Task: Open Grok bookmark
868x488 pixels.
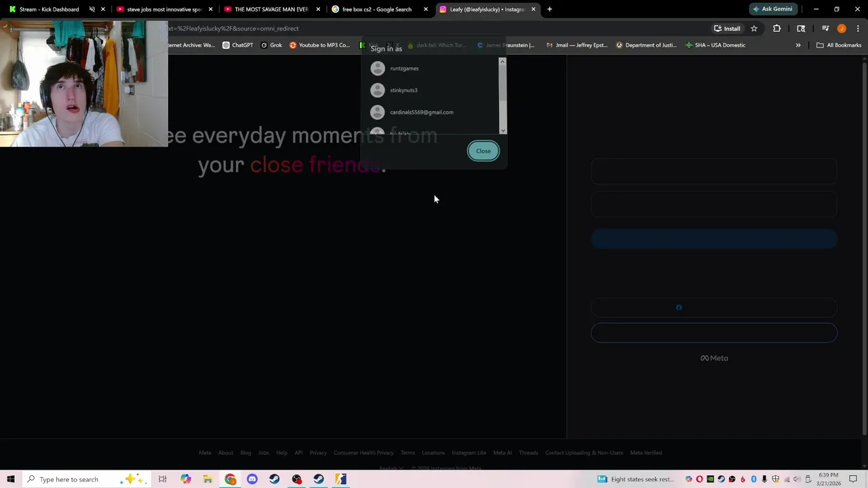Action: pyautogui.click(x=271, y=45)
